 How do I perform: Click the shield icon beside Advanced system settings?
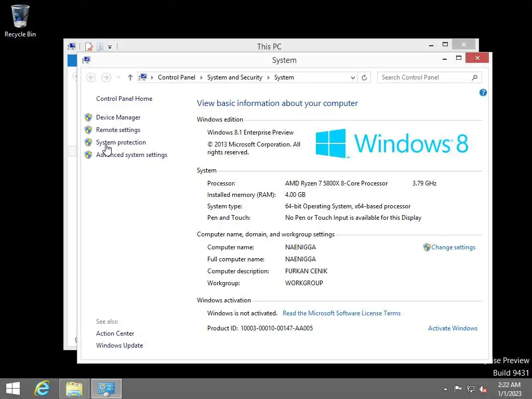[x=88, y=155]
